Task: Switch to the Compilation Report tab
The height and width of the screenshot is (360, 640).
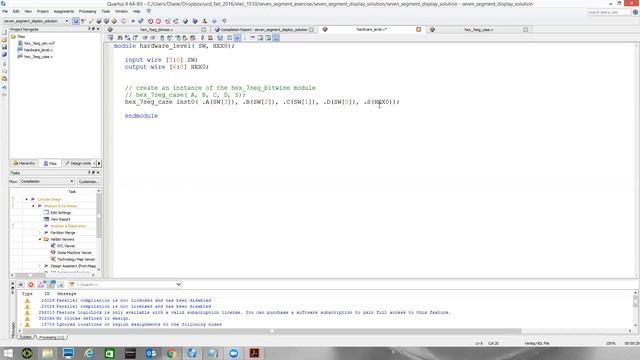Action: pos(264,29)
